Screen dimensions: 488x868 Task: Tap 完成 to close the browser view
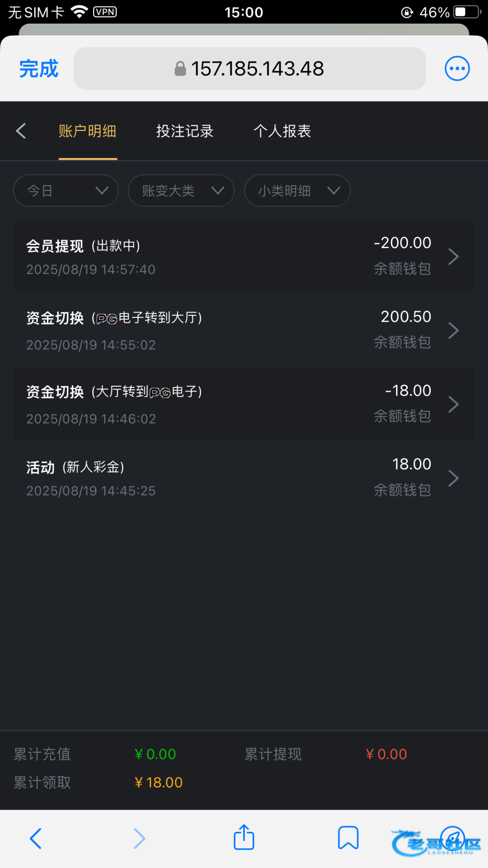point(39,68)
